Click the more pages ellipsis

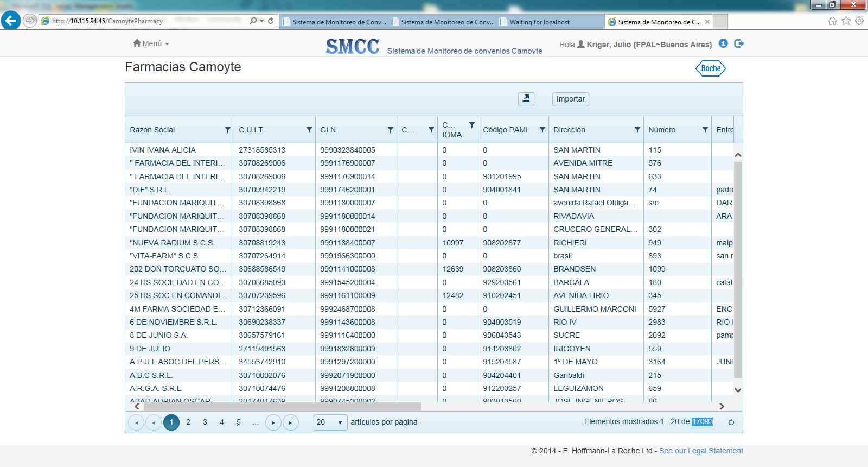pyautogui.click(x=256, y=422)
